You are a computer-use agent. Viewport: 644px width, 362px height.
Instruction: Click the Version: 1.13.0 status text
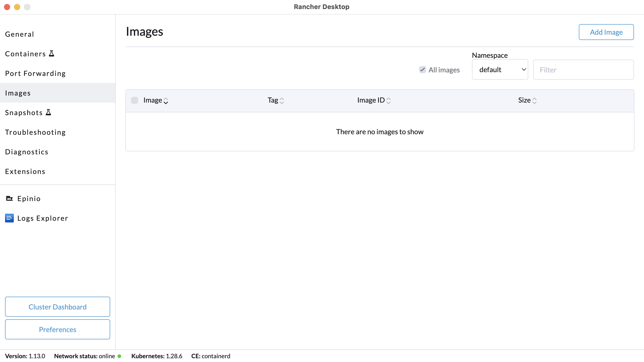25,356
